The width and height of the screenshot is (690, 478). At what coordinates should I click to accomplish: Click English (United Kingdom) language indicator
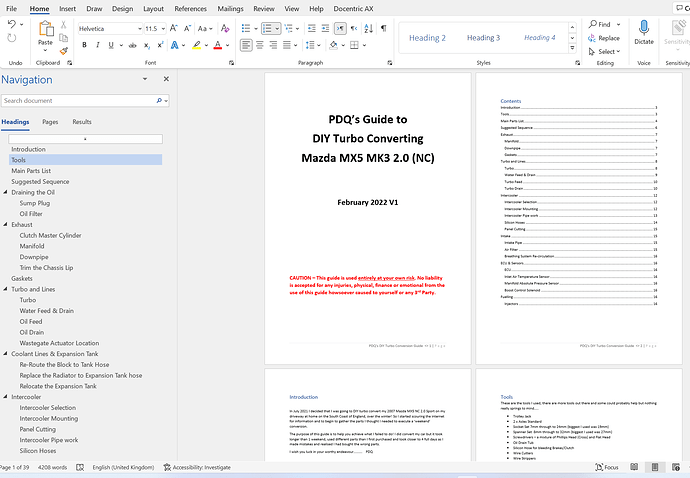(x=123, y=467)
